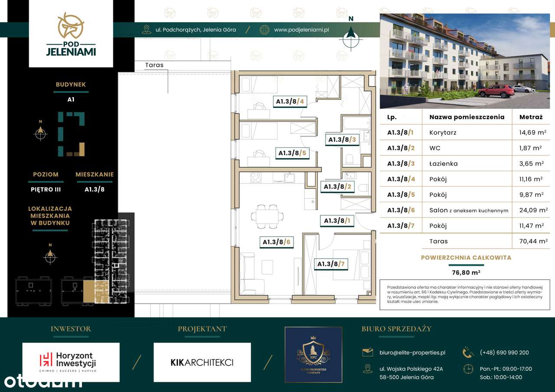Click the pin icon beside ul. Wojska Polskiego 42A

coord(368,369)
